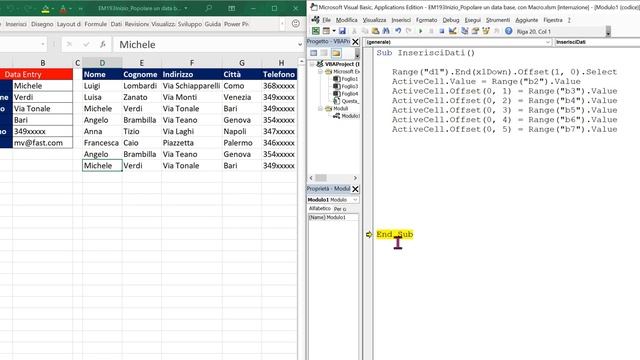Open the dropdown arrow beside Insert UserForm icon
The height and width of the screenshot is (360, 640).
(x=333, y=31)
